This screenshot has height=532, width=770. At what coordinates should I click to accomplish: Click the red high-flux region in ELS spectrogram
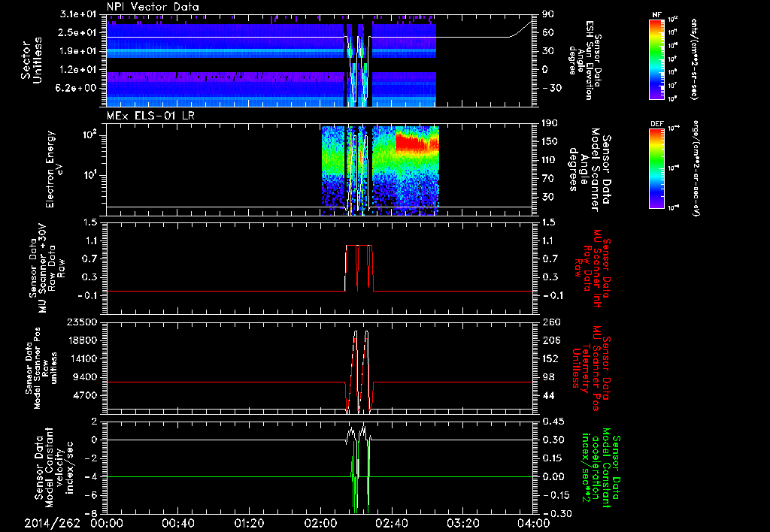(x=417, y=142)
